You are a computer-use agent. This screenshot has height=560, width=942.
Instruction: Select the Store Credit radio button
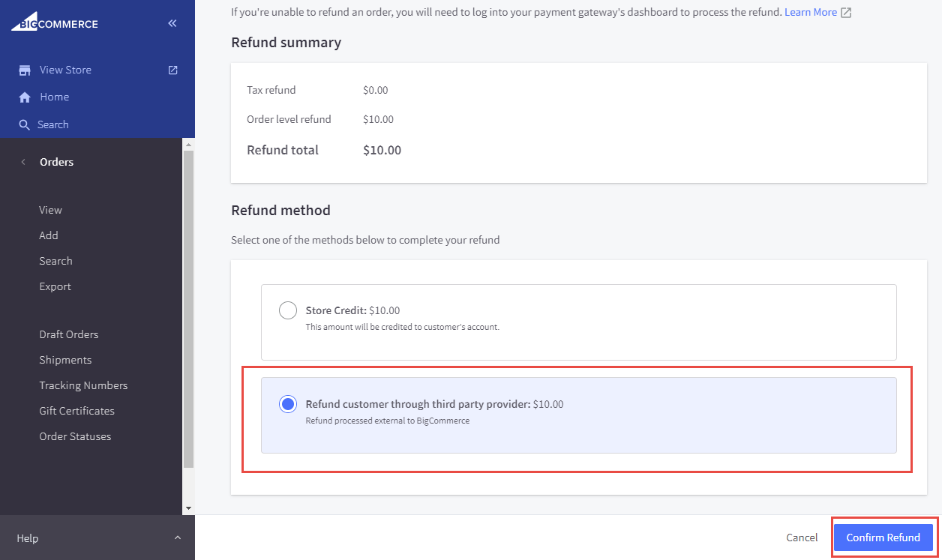tap(288, 310)
